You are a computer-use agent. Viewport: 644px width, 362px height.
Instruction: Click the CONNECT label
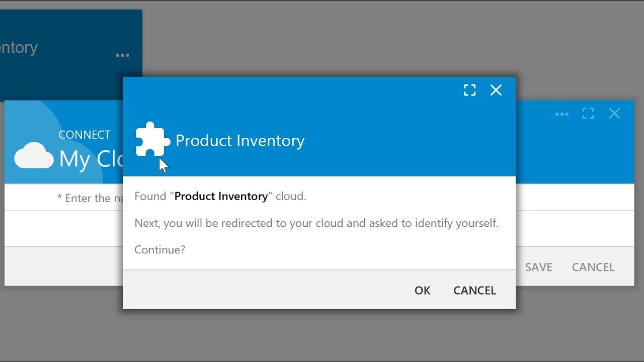[84, 135]
